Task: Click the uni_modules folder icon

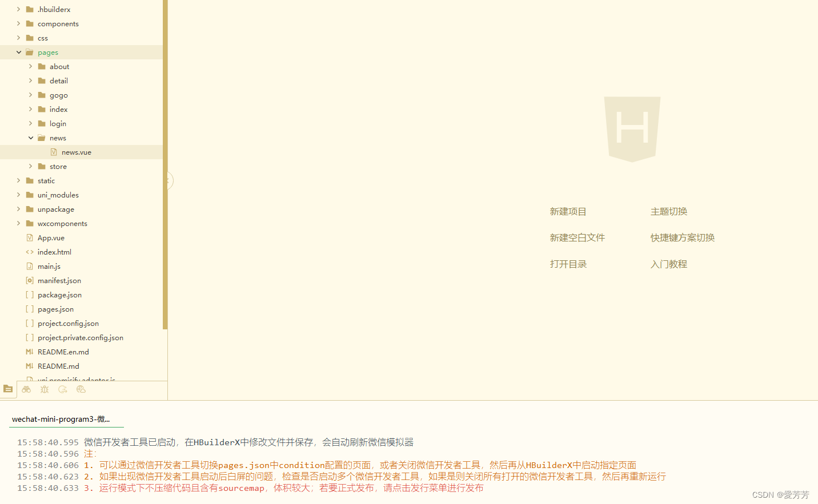Action: pos(30,195)
